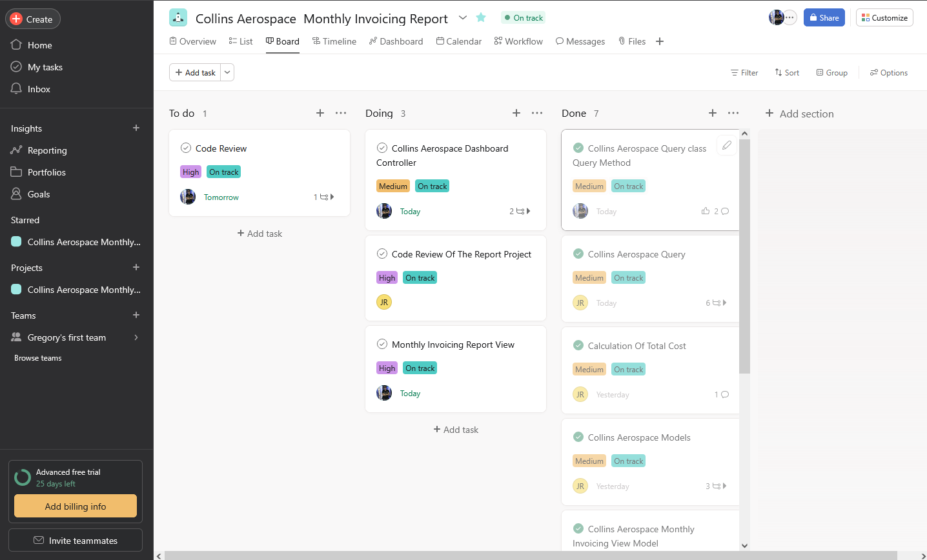This screenshot has height=560, width=927.
Task: Click the Create button in sidebar
Action: pyautogui.click(x=33, y=19)
